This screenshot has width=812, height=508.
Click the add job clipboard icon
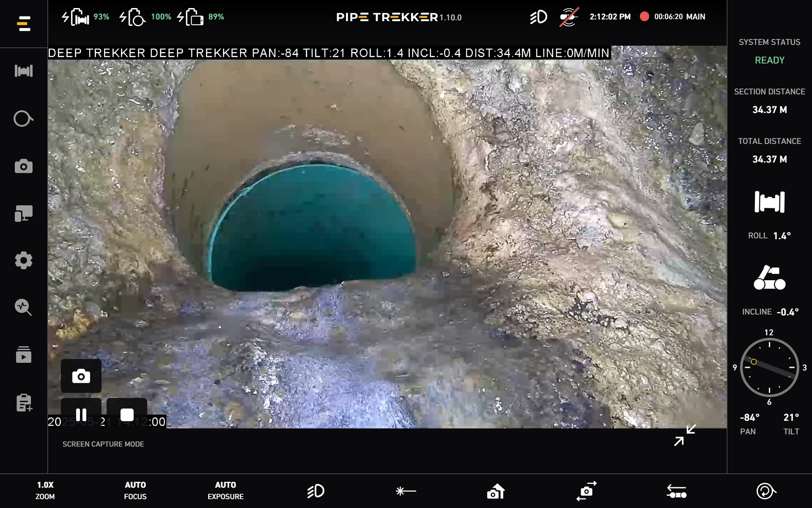tap(24, 403)
